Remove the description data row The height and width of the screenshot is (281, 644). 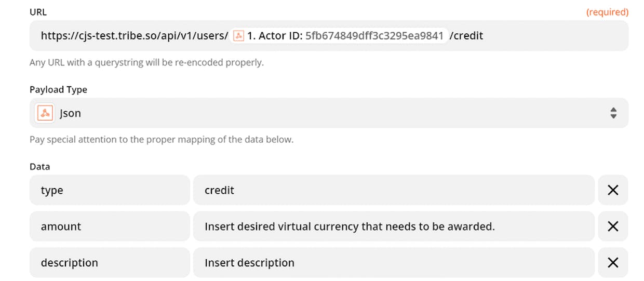(x=613, y=263)
